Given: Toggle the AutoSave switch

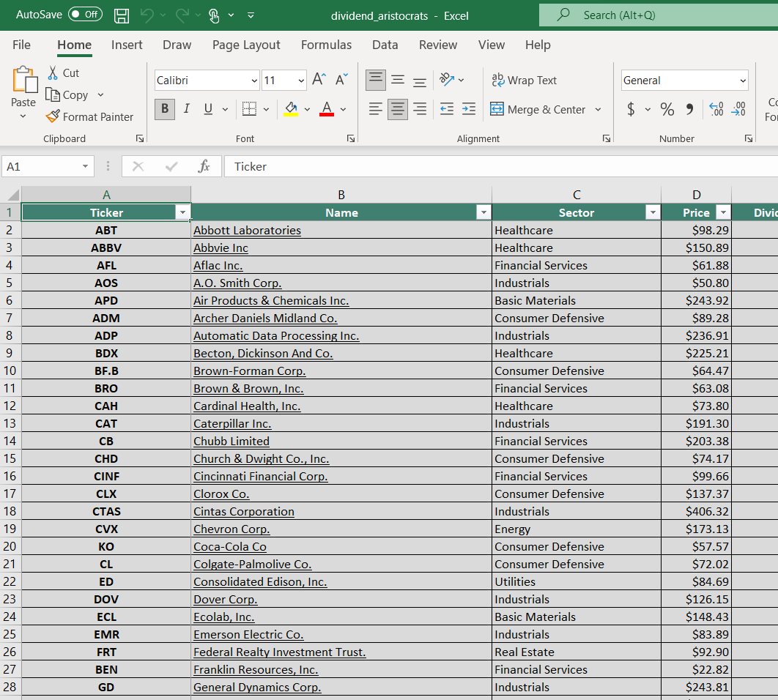Looking at the screenshot, I should click(85, 15).
